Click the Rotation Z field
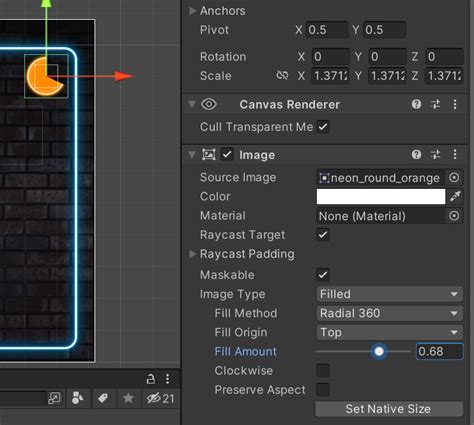 [444, 57]
